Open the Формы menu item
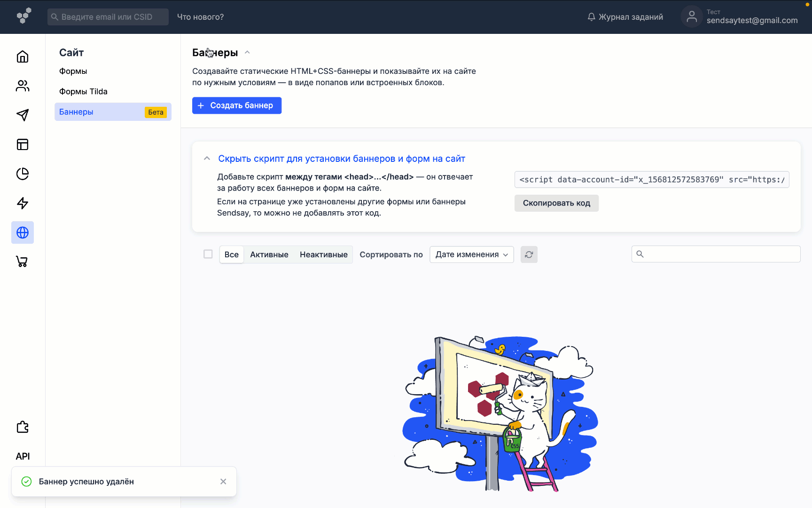 click(x=73, y=71)
